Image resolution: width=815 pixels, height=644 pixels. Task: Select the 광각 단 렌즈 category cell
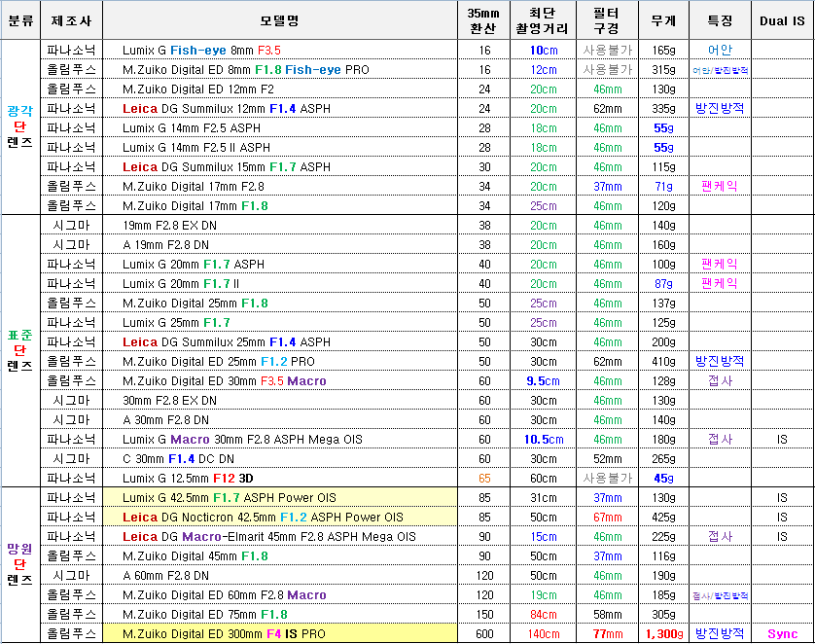tap(20, 126)
